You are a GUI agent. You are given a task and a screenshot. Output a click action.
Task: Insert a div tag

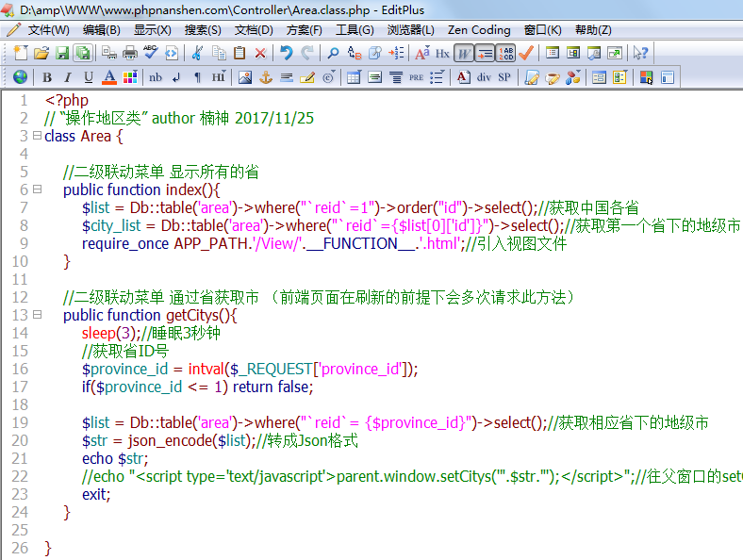484,76
